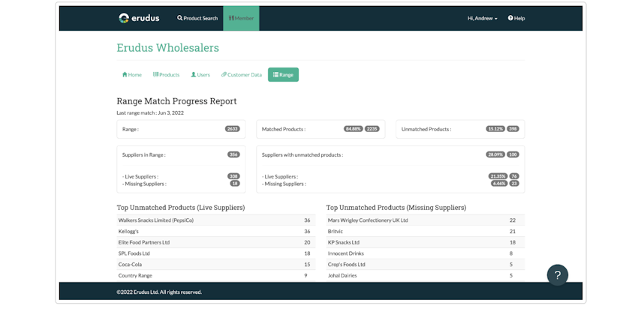Open the Help link
The width and height of the screenshot is (644, 309).
click(x=516, y=19)
